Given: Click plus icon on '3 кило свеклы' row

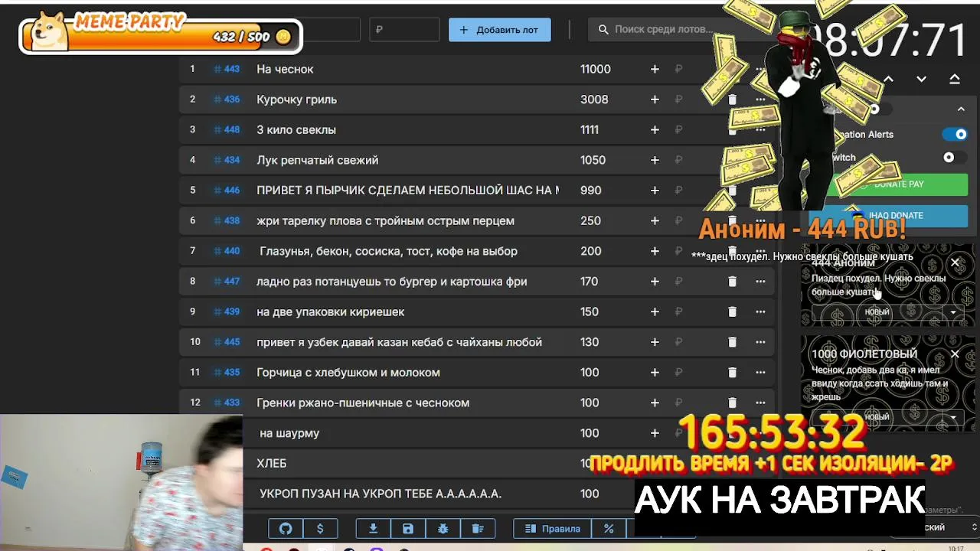Looking at the screenshot, I should click(655, 130).
